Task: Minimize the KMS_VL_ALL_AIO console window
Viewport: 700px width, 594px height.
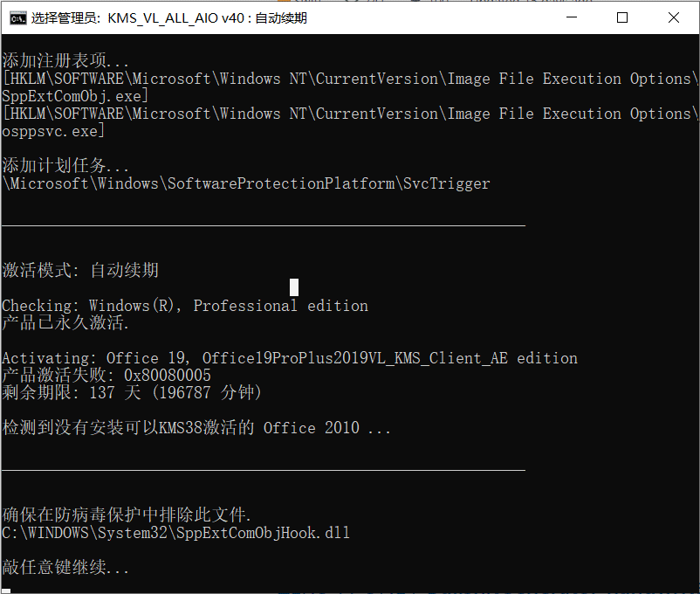Action: 572,17
